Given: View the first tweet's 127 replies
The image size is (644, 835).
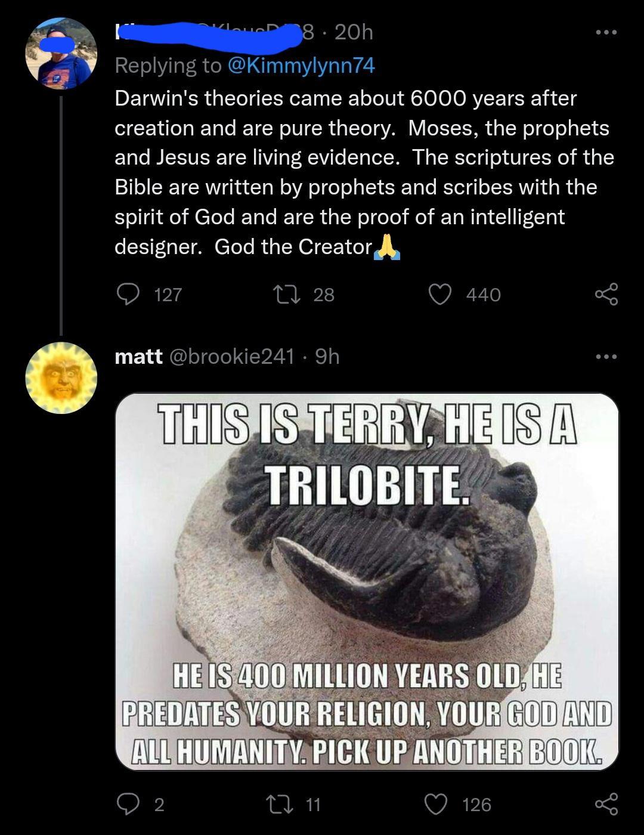Looking at the screenshot, I should 167,293.
